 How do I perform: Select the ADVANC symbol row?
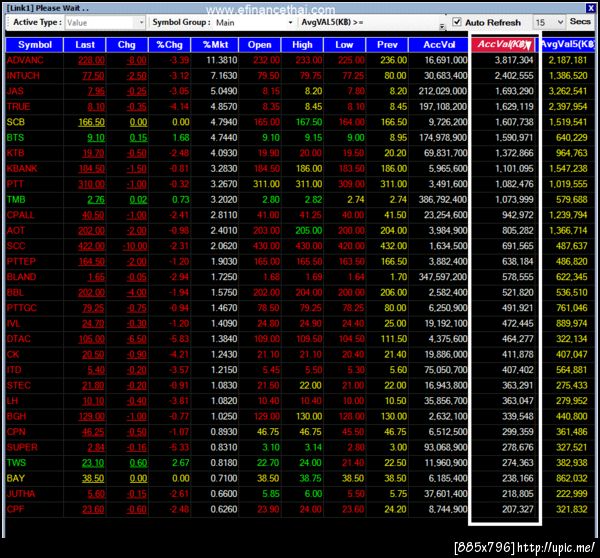click(x=300, y=60)
